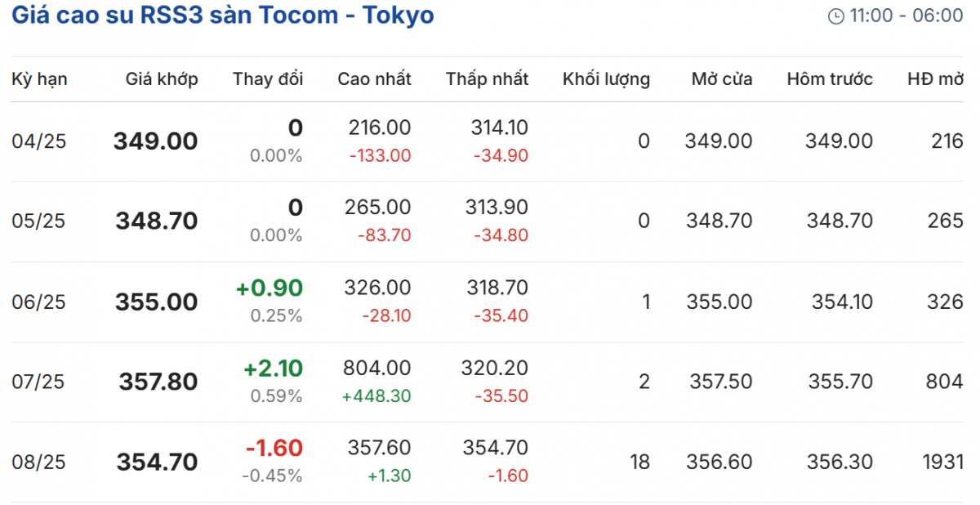The height and width of the screenshot is (505, 980).
Task: Click the Khối lượng column header
Action: point(606,79)
